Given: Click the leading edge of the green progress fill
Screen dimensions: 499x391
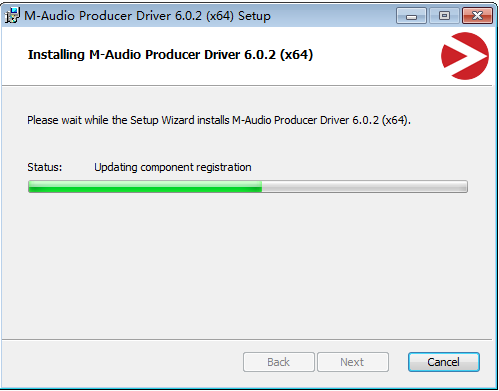Looking at the screenshot, I should coord(261,187).
